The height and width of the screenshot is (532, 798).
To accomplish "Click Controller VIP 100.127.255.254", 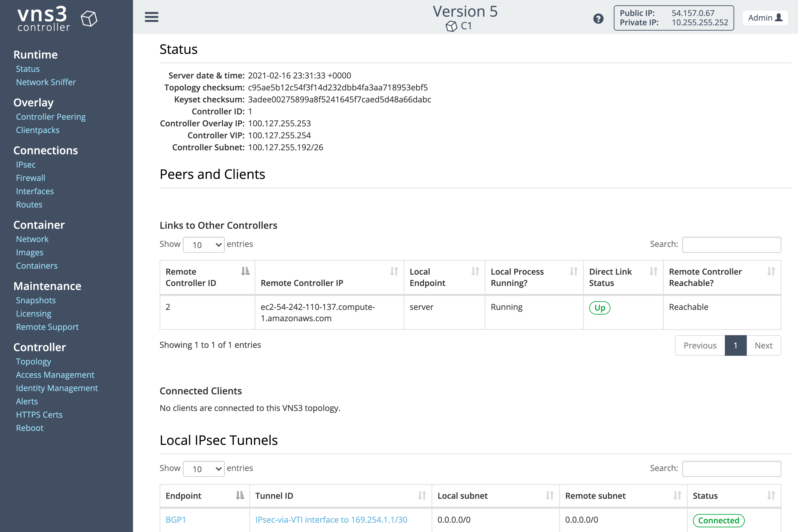I will [x=279, y=135].
